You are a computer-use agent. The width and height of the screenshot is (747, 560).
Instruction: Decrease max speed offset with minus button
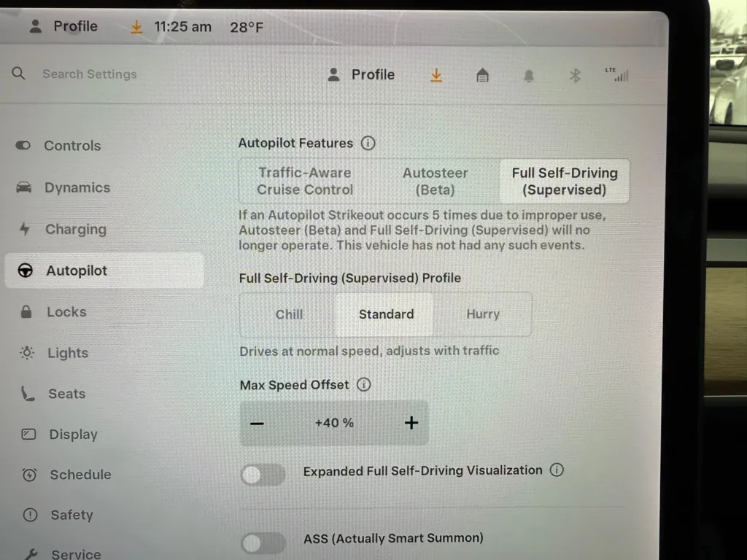257,423
